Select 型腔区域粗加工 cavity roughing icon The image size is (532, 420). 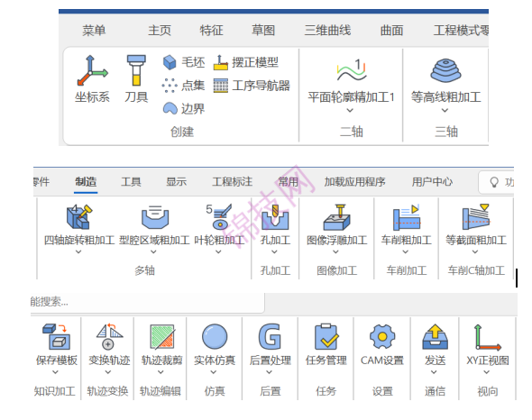(155, 217)
